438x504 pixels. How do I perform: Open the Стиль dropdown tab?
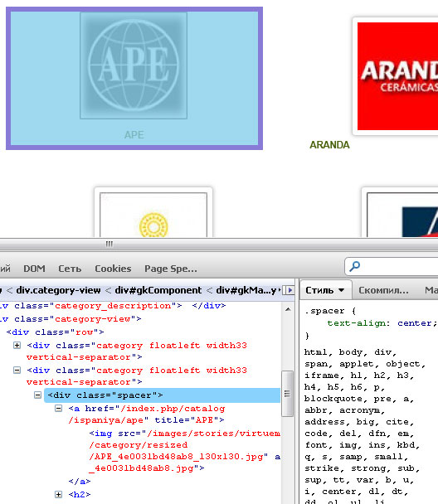pyautogui.click(x=325, y=290)
